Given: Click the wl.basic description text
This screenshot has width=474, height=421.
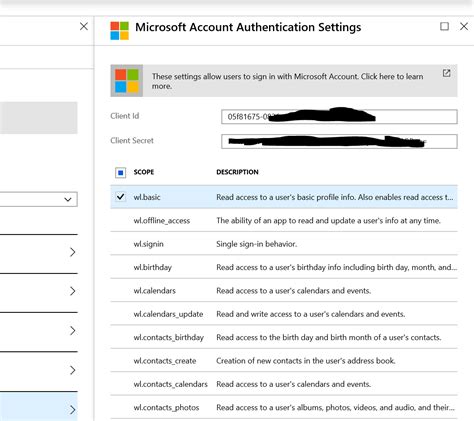Looking at the screenshot, I should point(335,197).
